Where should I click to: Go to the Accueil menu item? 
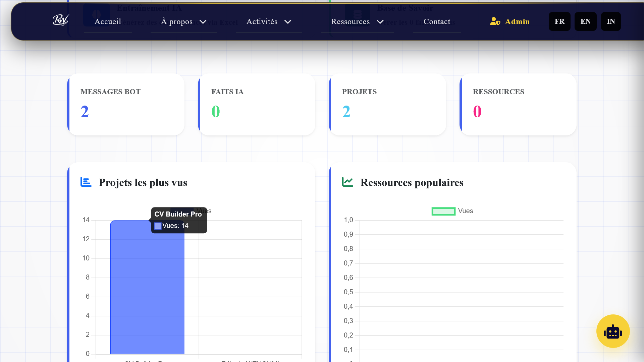click(108, 22)
